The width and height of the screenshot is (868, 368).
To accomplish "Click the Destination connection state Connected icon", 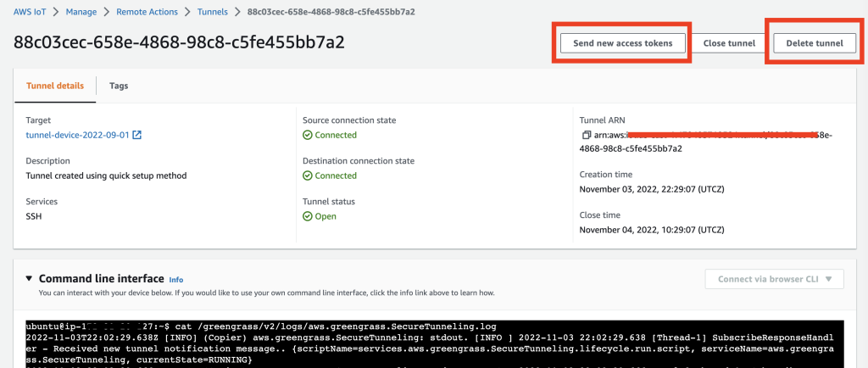I will (x=307, y=176).
